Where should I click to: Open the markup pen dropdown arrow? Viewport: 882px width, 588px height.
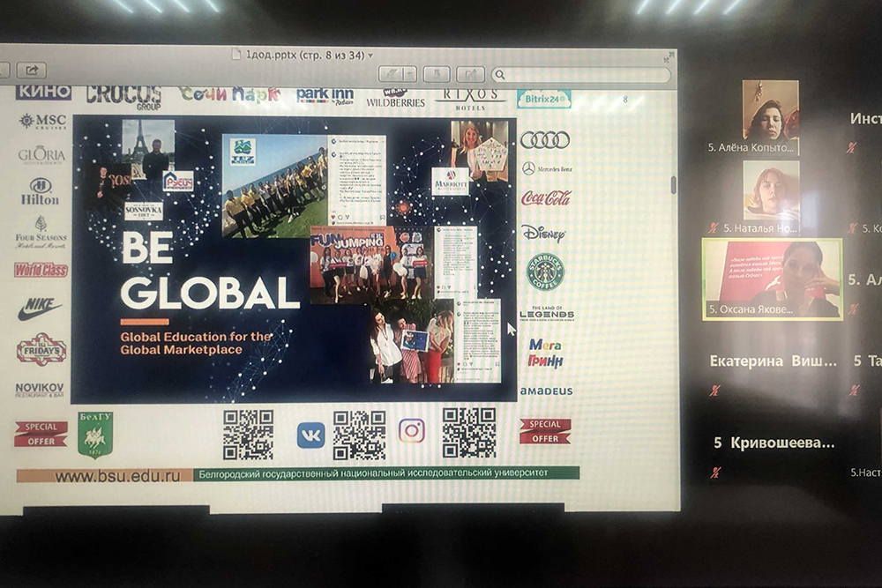pyautogui.click(x=410, y=74)
